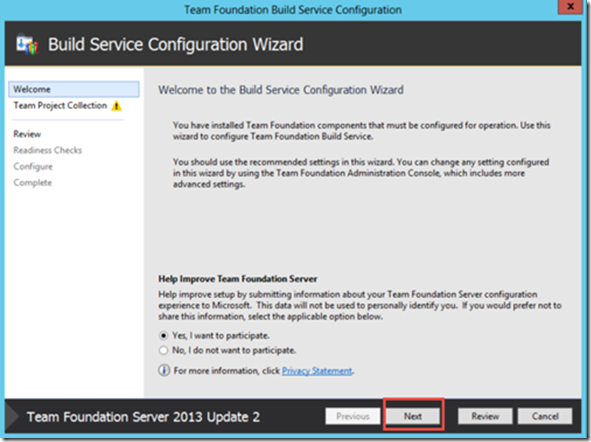Image resolution: width=591 pixels, height=442 pixels.
Task: Click the info icon near Privacy Statement
Action: point(164,370)
